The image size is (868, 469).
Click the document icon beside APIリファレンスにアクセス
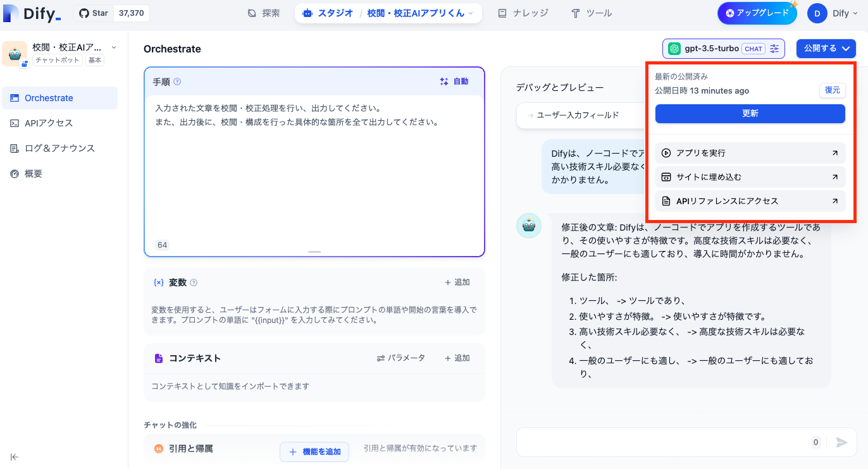(666, 201)
